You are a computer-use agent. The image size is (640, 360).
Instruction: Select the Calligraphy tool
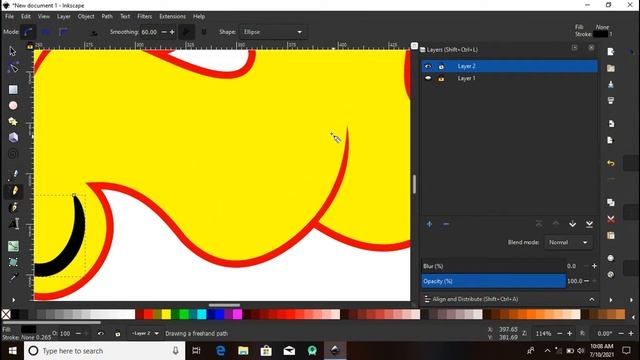(14, 207)
